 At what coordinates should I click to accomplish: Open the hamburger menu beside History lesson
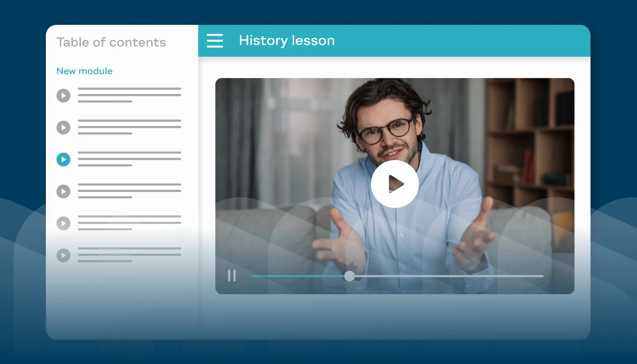click(215, 40)
